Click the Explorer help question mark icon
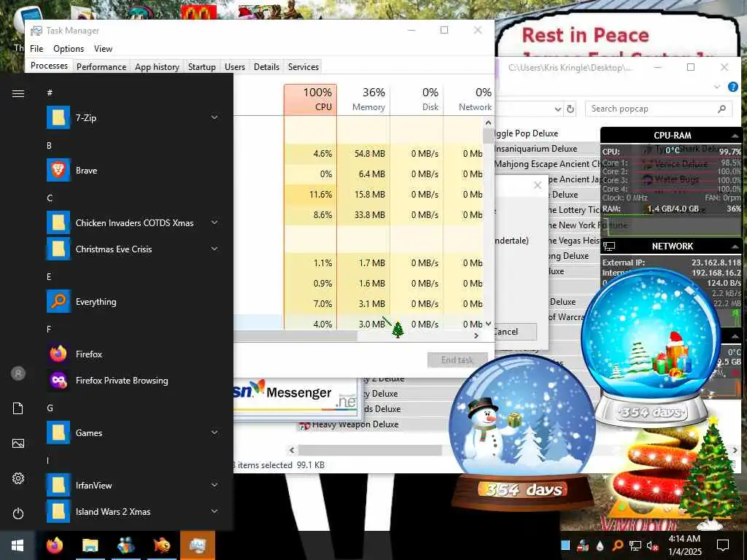Image resolution: width=747 pixels, height=560 pixels. click(x=732, y=87)
